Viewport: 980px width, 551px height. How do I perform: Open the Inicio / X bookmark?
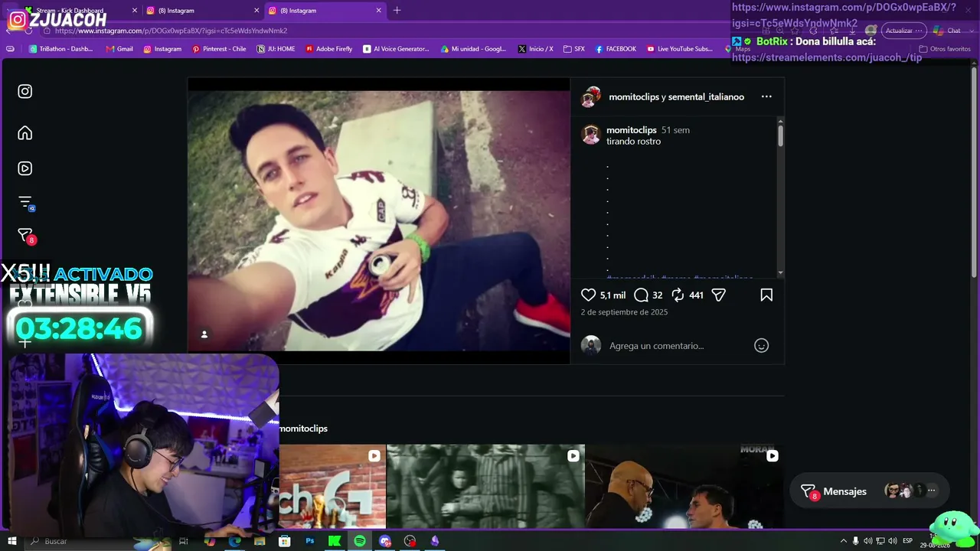535,49
